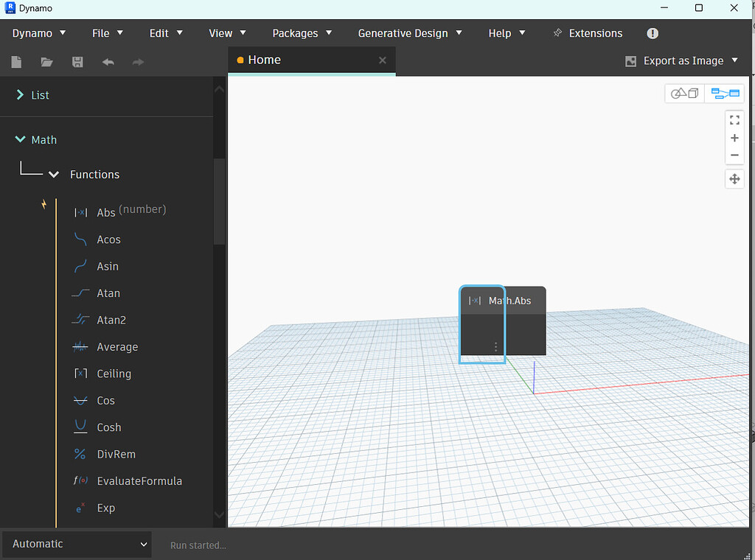
Task: Open the Generative Design menu
Action: 410,33
